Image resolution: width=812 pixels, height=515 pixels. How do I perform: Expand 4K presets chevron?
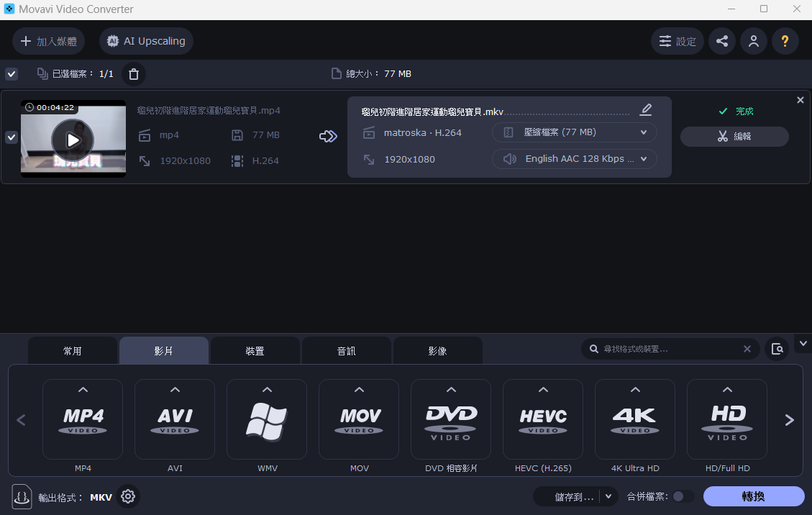tap(635, 390)
